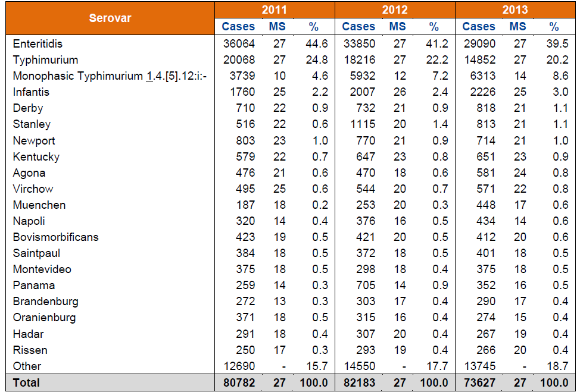Viewport: 580px width, 392px height.
Task: Select the Cases subheader under 2011
Action: (x=238, y=27)
